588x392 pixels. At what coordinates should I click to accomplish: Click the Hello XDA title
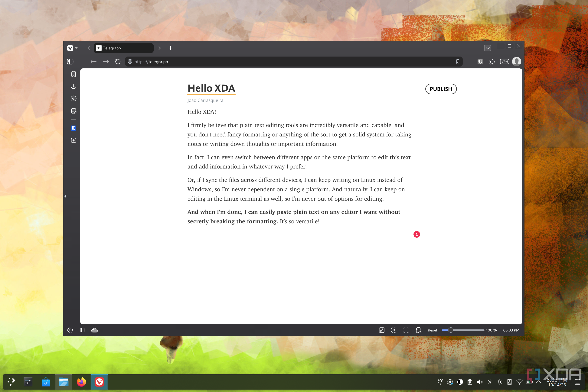211,88
